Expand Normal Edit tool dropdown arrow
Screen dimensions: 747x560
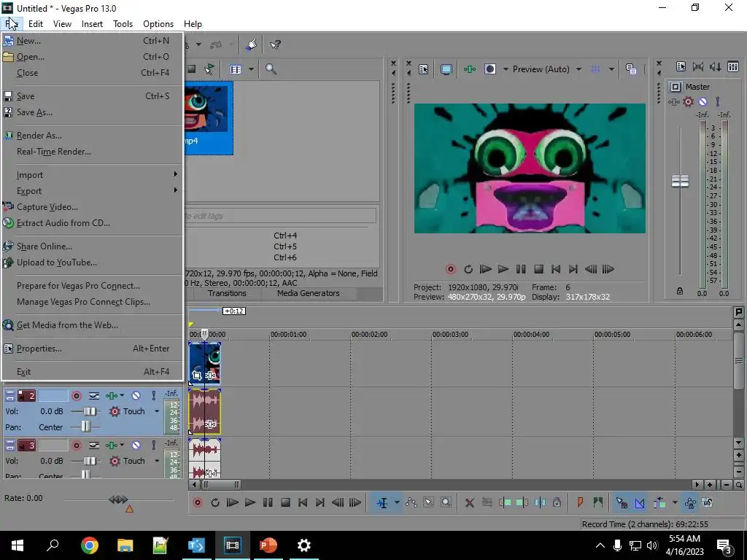(x=397, y=502)
